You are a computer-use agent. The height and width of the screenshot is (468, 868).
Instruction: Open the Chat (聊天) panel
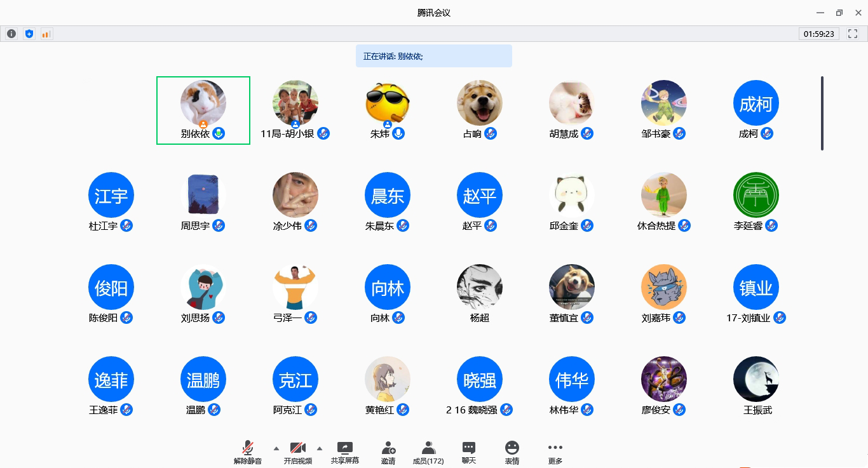point(469,452)
